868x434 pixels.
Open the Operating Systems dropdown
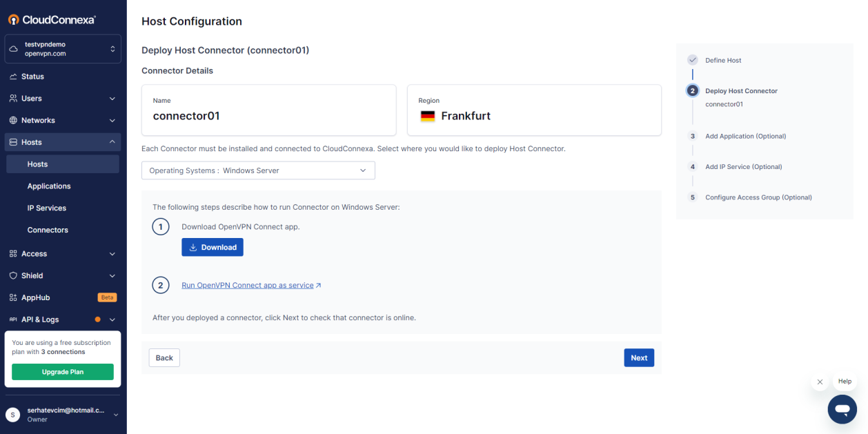pyautogui.click(x=258, y=170)
